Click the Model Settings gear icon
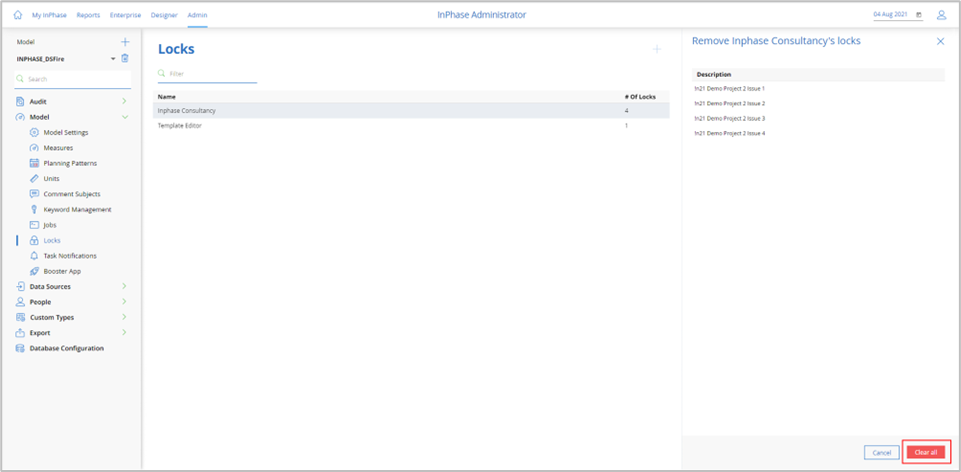Image resolution: width=961 pixels, height=472 pixels. pyautogui.click(x=34, y=132)
